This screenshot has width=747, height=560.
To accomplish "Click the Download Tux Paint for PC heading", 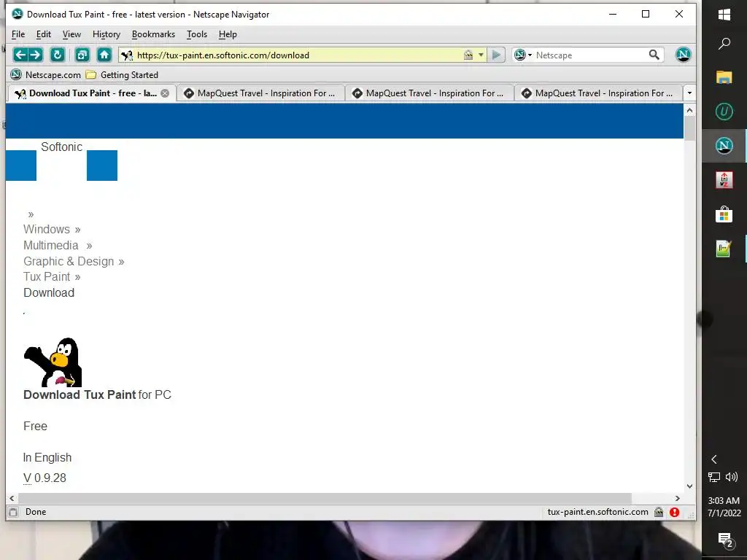I will 97,394.
